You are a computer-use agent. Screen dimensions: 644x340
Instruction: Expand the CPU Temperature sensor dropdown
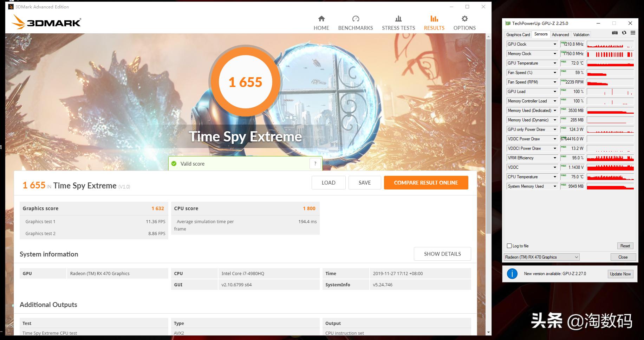(x=555, y=177)
